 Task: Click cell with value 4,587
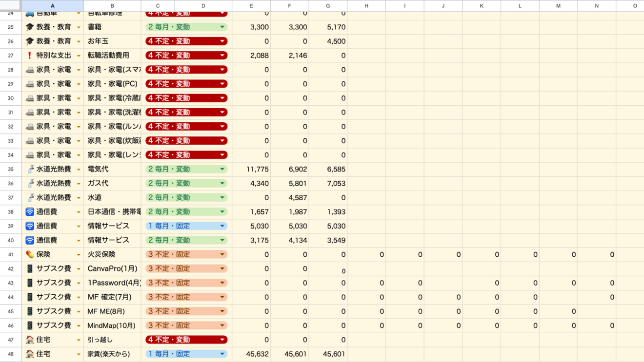point(289,197)
